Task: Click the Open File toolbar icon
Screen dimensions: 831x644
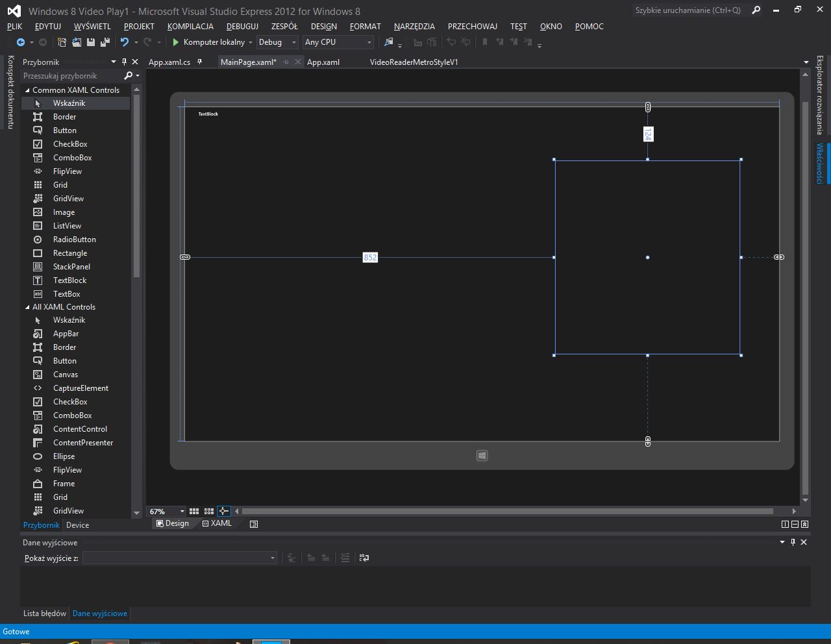Action: pyautogui.click(x=77, y=42)
